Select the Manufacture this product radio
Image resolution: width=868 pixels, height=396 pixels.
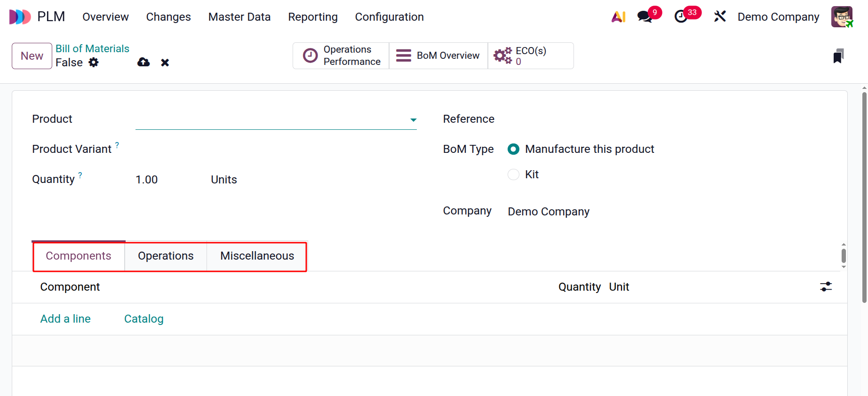point(513,149)
